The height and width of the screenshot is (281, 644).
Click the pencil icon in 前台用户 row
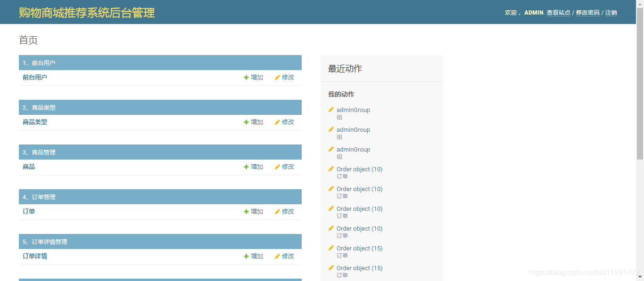click(x=277, y=77)
